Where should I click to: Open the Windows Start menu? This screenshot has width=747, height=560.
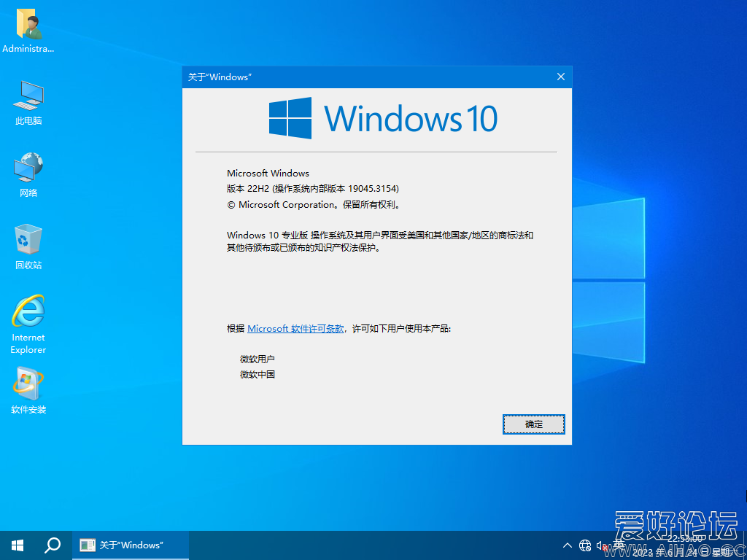point(18,545)
